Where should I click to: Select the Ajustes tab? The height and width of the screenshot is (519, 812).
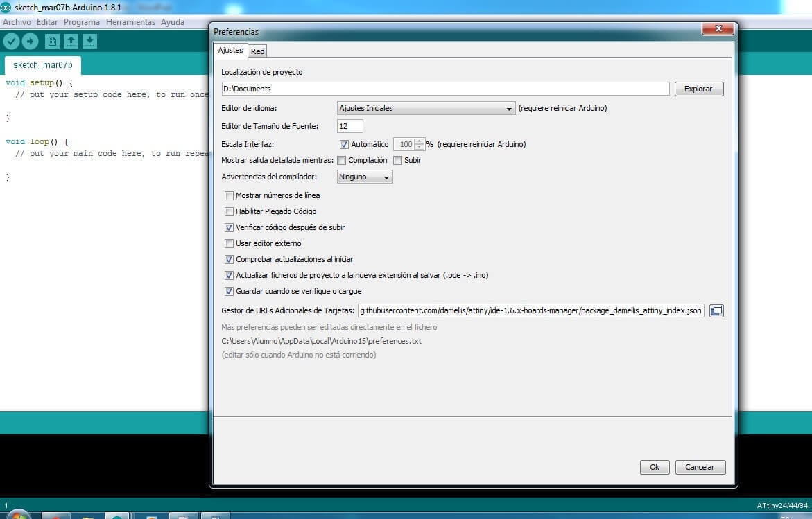[230, 50]
